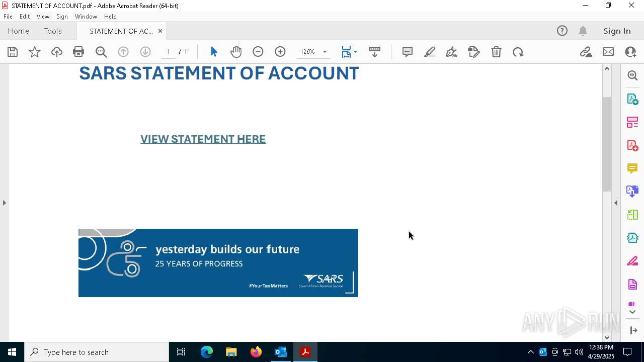644x362 pixels.
Task: Zoom in with plus button
Action: point(280,52)
